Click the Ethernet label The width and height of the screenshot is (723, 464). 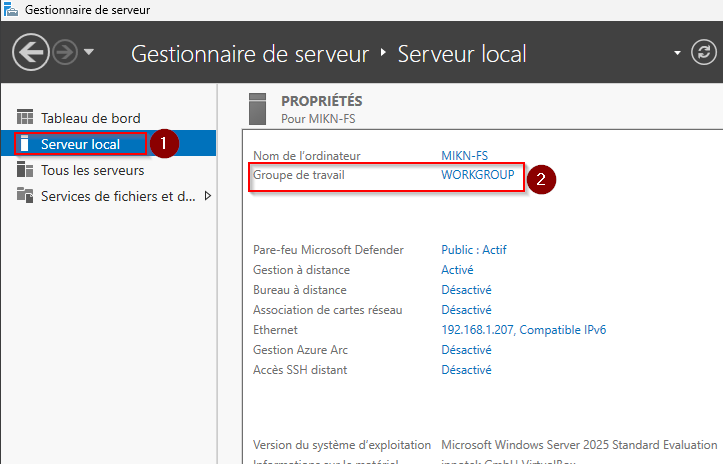click(275, 330)
